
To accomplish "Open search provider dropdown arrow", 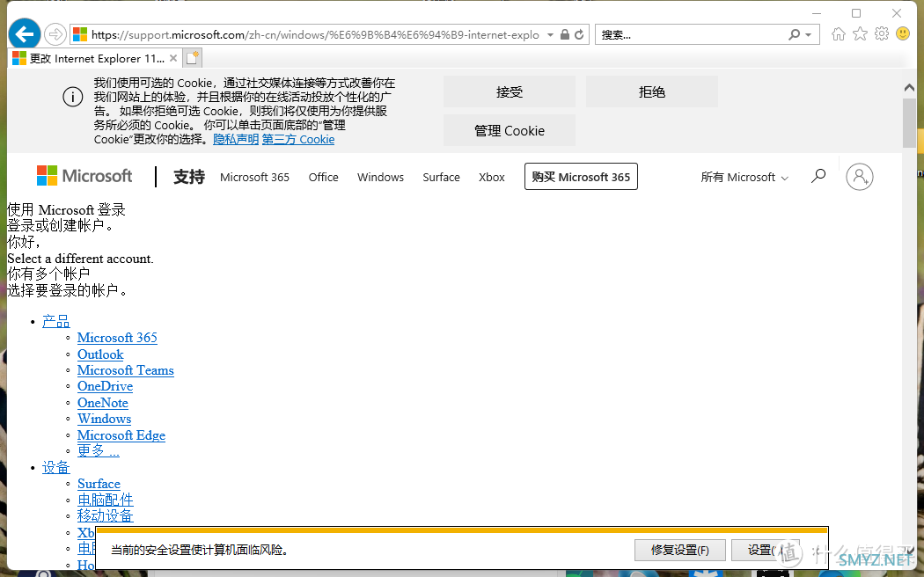I will click(x=809, y=34).
